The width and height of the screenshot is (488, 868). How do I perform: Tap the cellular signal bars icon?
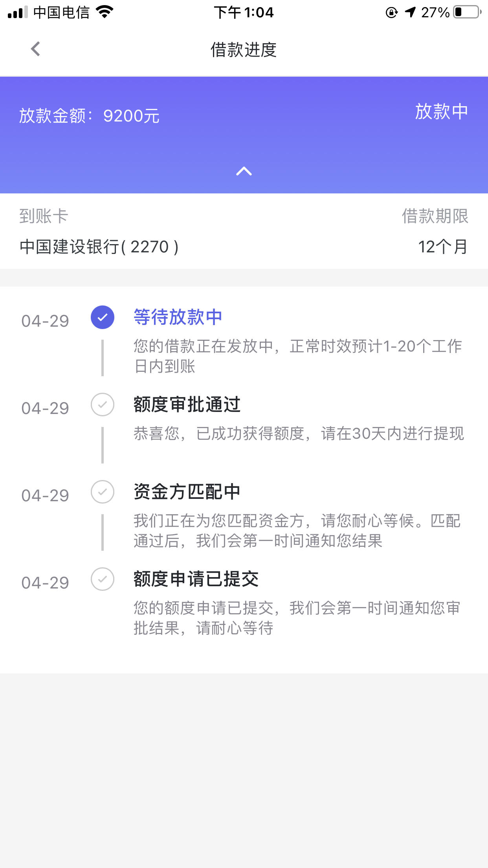pyautogui.click(x=18, y=12)
